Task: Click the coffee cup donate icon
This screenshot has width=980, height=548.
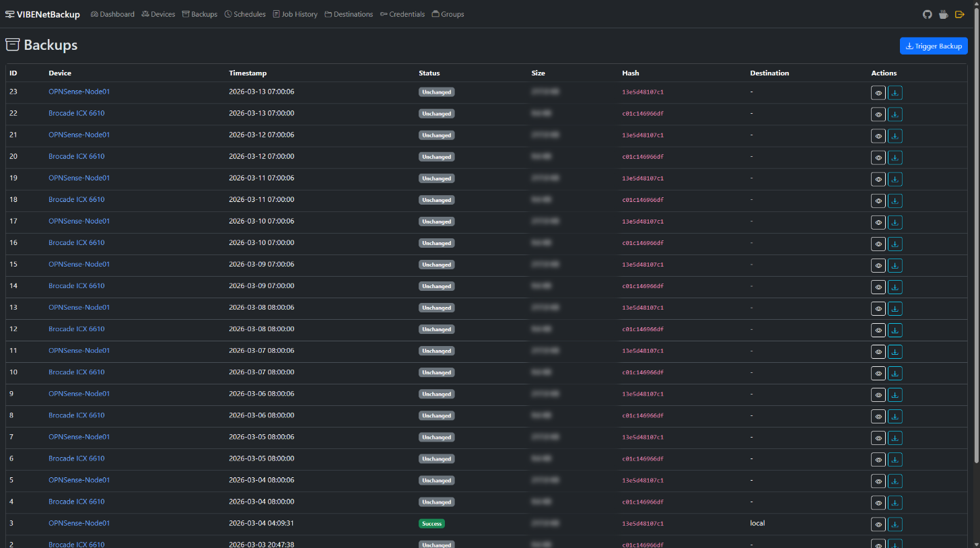Action: (x=944, y=14)
